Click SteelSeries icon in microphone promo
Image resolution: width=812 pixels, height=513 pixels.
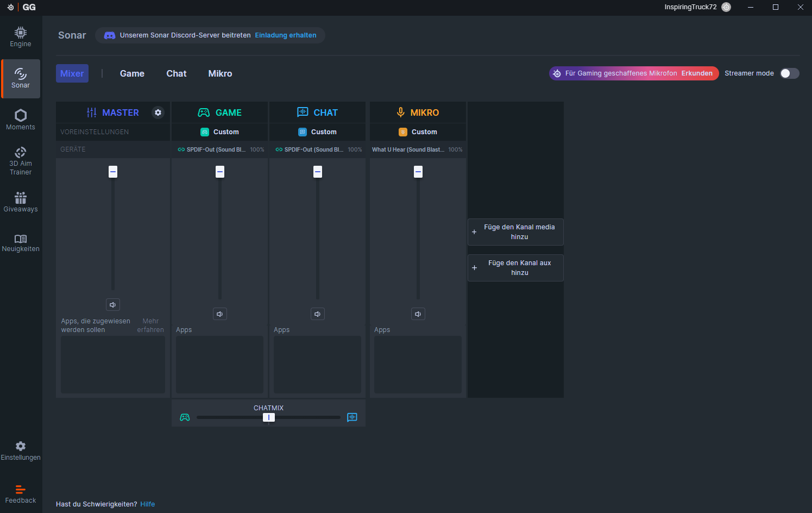557,73
